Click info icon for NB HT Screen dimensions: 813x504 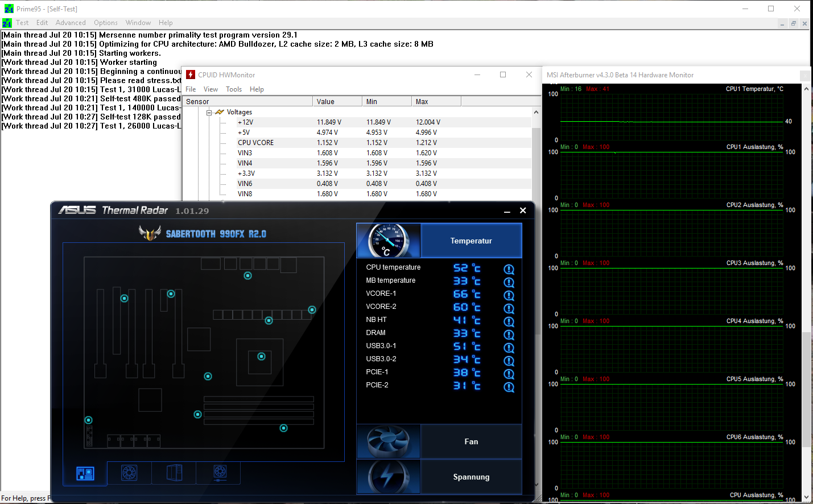pos(509,321)
